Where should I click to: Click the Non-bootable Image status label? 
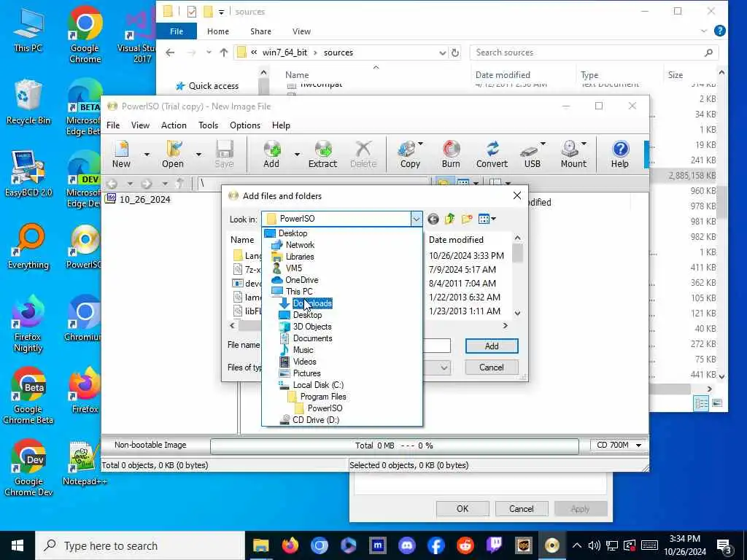click(150, 445)
